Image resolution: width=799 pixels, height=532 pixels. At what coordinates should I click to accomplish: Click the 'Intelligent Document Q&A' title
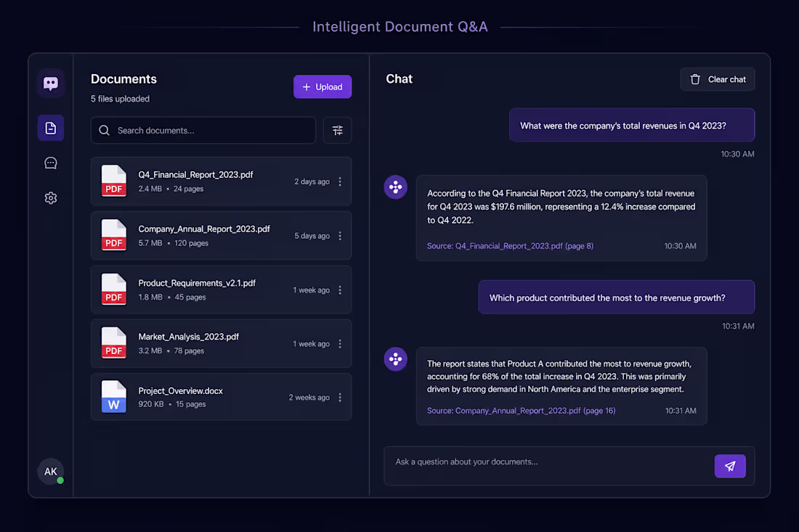400,26
